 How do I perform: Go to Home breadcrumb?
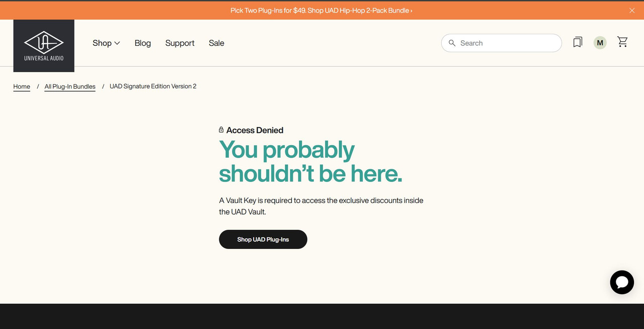pyautogui.click(x=22, y=87)
